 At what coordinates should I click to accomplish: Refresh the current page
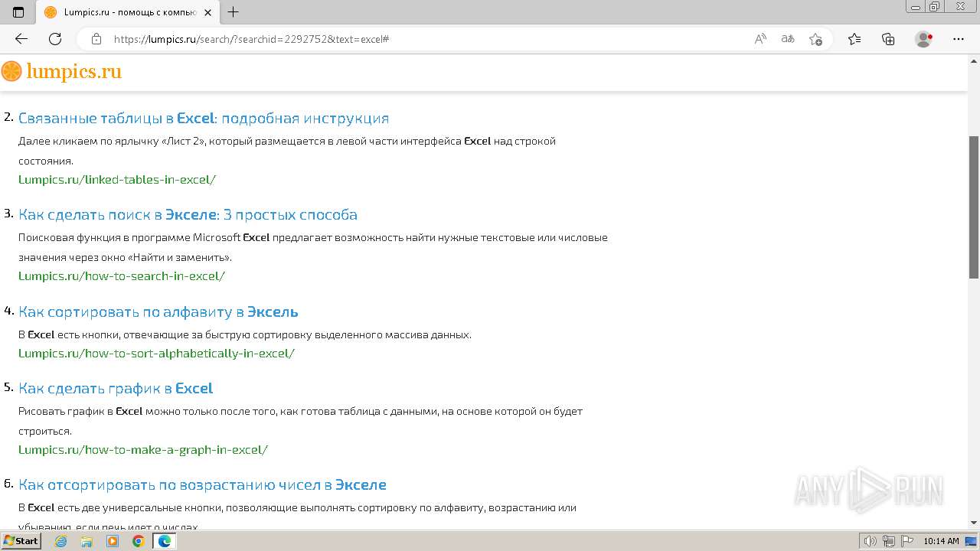[55, 39]
